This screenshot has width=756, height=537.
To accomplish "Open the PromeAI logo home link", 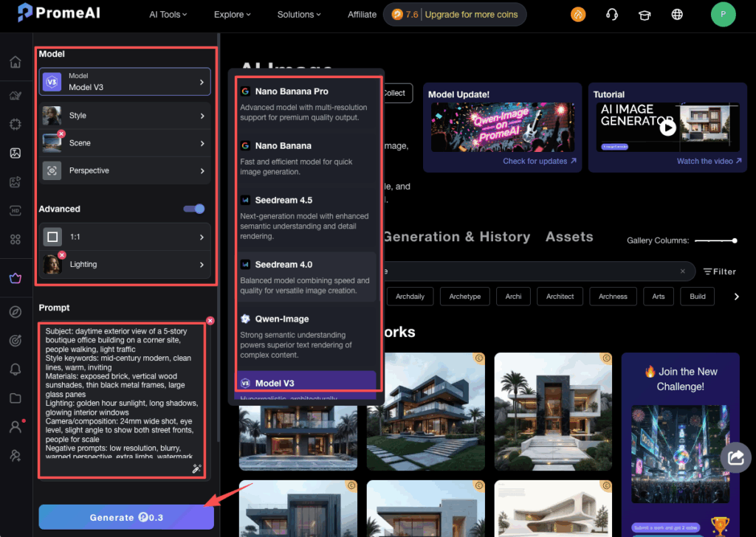I will point(59,13).
